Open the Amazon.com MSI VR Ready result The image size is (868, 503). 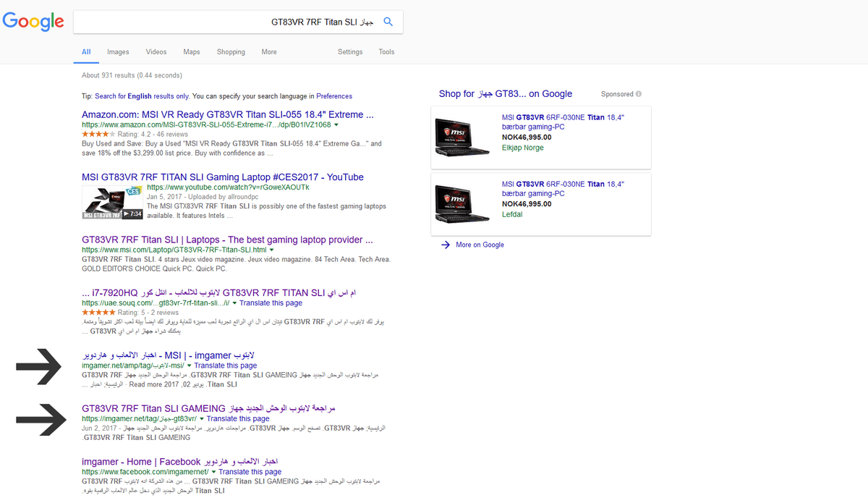click(227, 114)
